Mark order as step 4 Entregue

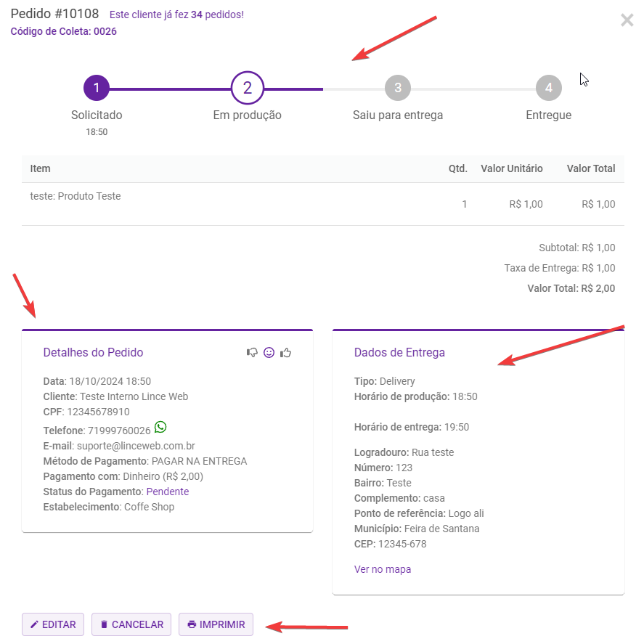click(548, 89)
